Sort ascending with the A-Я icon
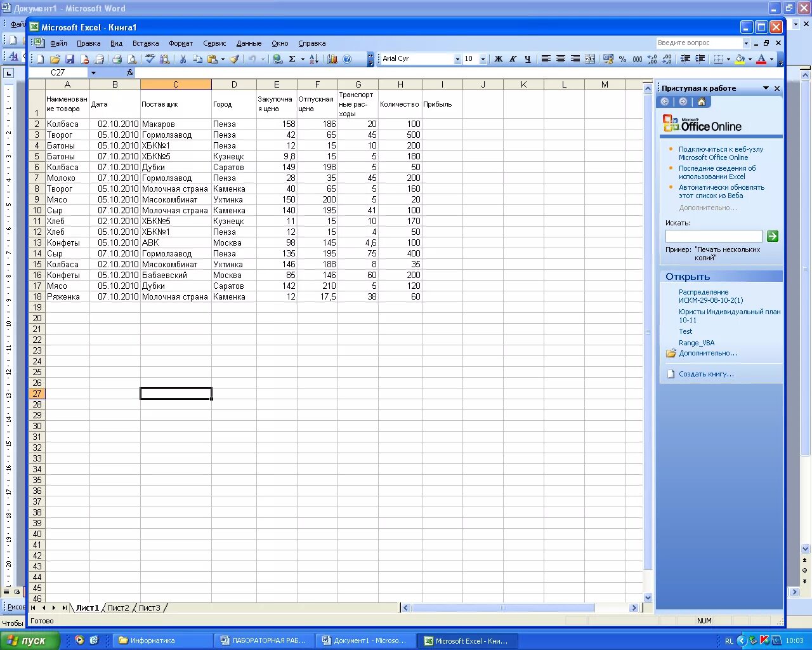812x650 pixels. coord(314,59)
